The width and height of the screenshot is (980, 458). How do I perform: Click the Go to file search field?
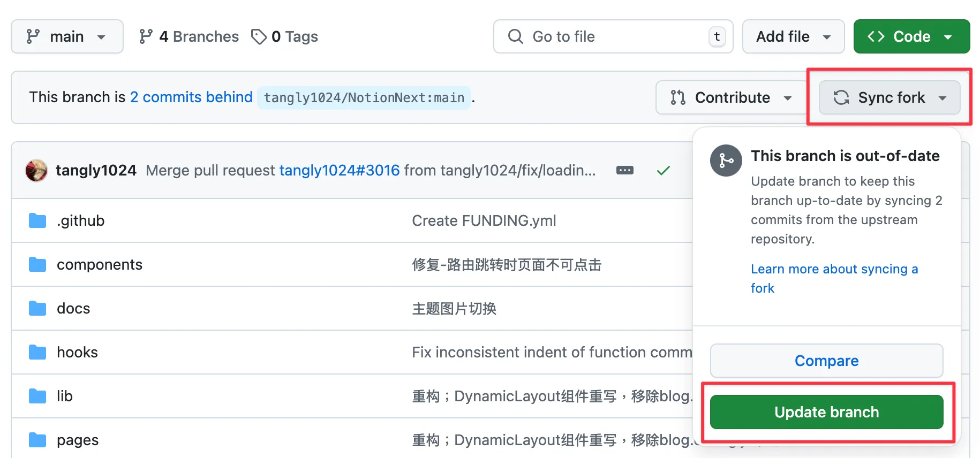pyautogui.click(x=613, y=36)
